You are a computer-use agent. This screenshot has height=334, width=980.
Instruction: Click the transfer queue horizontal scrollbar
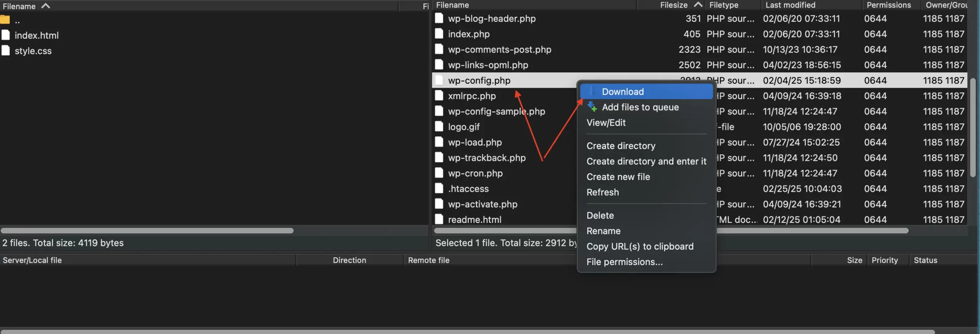467,332
